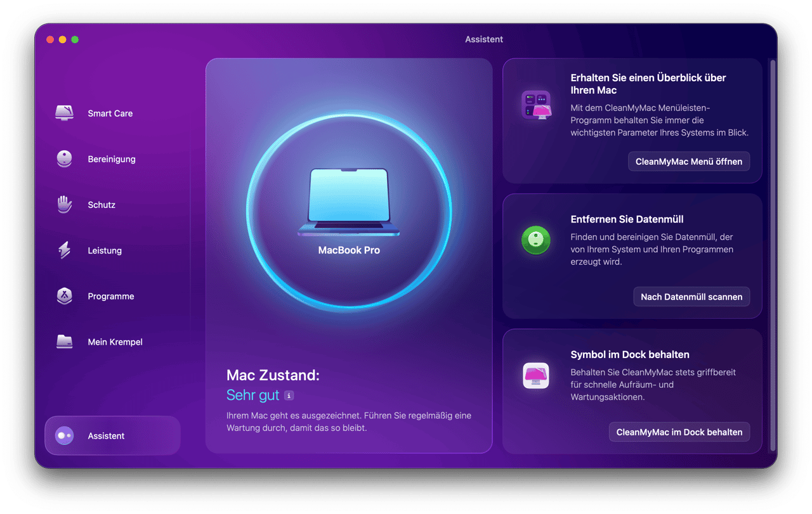Viewport: 812px width, 514px height.
Task: Click the Sehr gut status text
Action: [253, 395]
